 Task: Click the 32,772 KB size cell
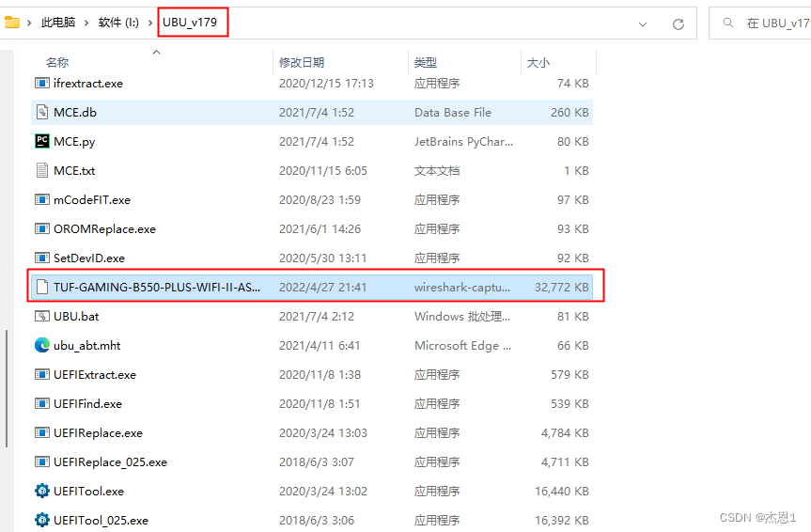(562, 288)
